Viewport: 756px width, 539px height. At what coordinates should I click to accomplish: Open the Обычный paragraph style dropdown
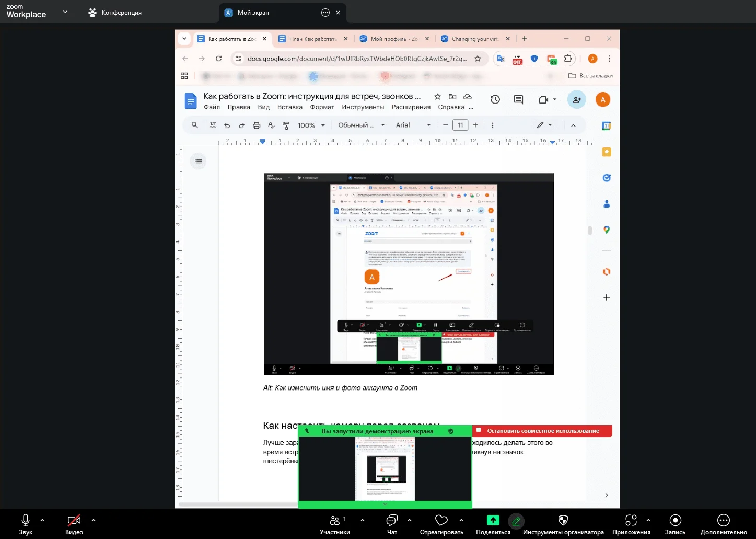click(x=362, y=125)
